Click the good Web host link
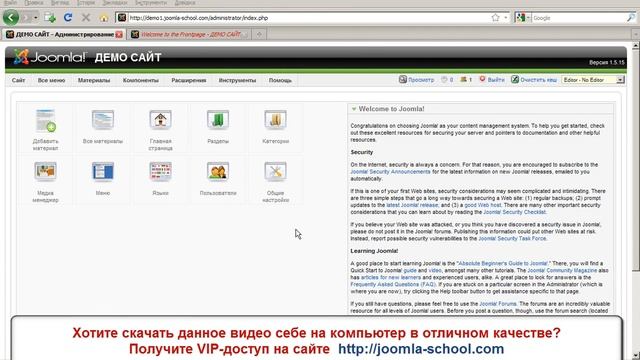Screen dimensions: 640x360 483,205
